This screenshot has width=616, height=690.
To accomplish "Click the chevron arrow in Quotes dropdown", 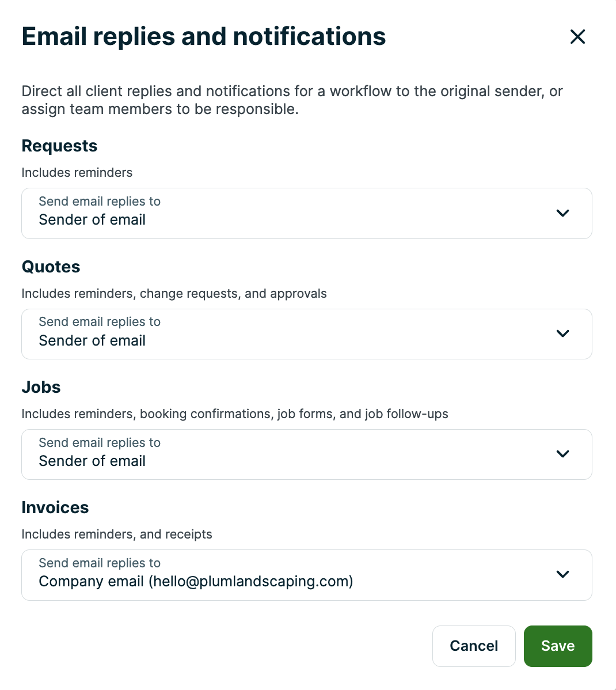I will (562, 333).
